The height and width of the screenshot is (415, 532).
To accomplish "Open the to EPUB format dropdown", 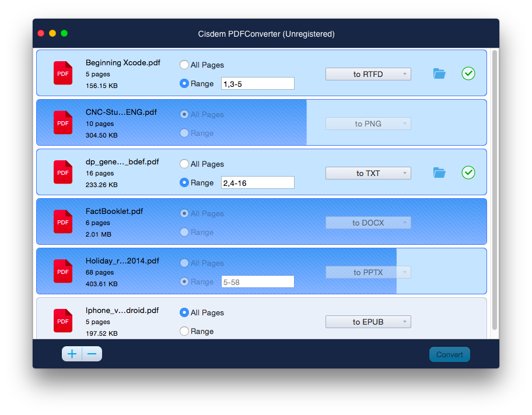I will 368,321.
